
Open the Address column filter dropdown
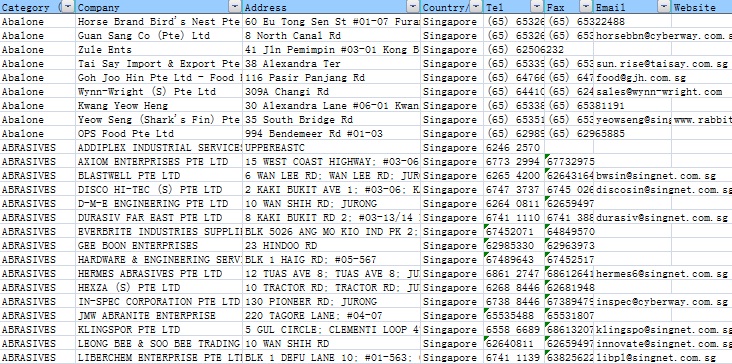[x=413, y=7]
